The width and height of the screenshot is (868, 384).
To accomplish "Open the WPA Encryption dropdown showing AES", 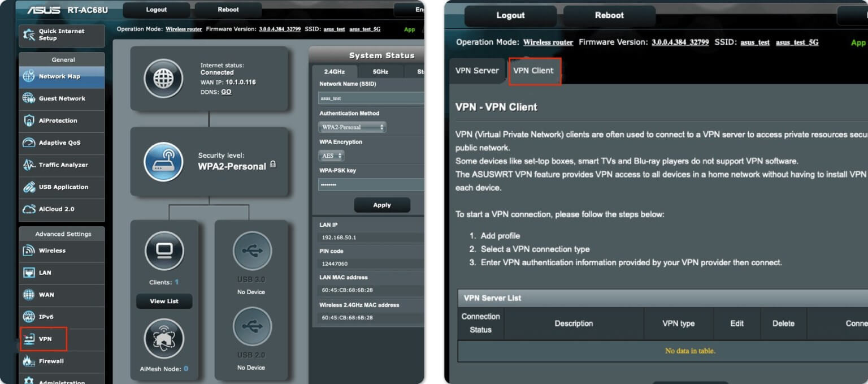I will tap(332, 156).
